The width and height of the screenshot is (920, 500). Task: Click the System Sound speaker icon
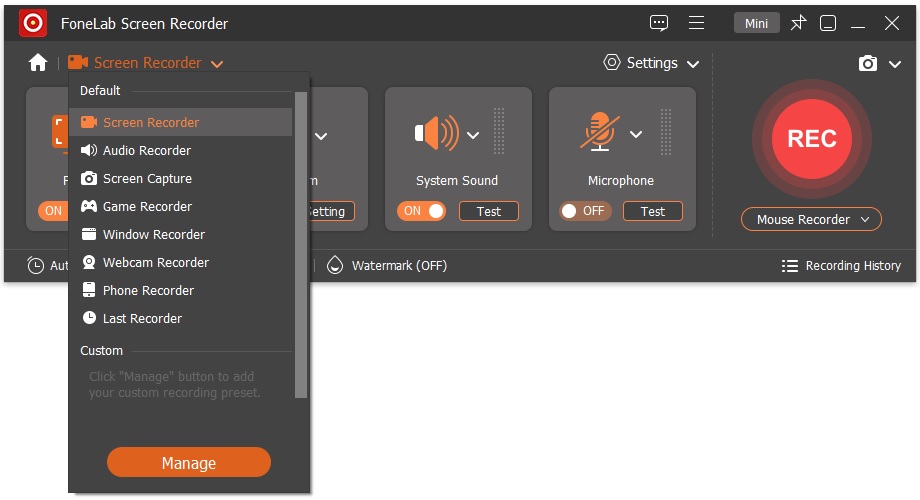(x=437, y=133)
